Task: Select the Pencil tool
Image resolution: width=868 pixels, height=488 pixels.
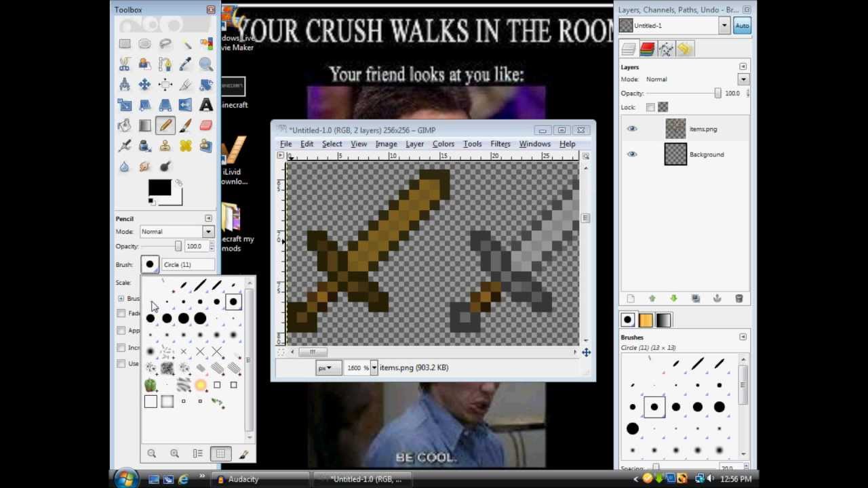Action: [x=165, y=125]
